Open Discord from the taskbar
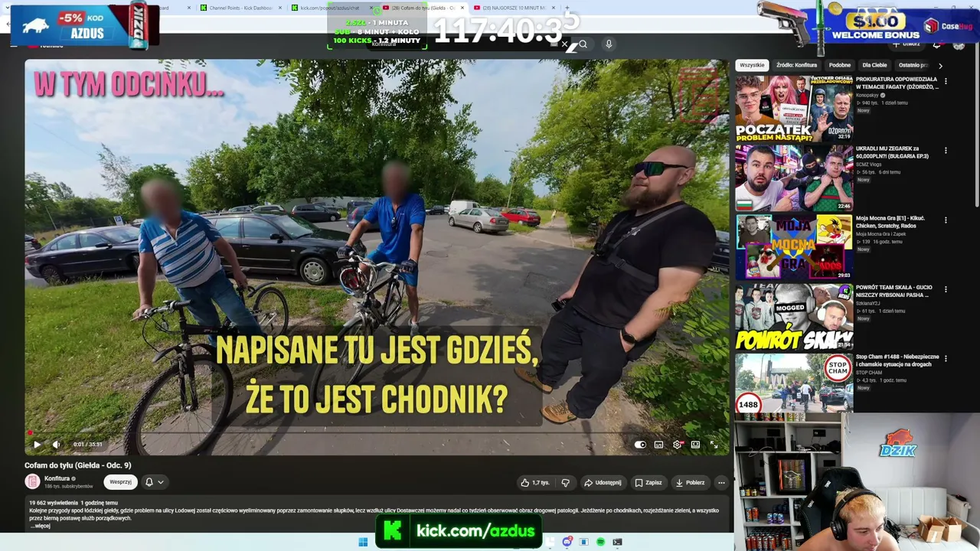Viewport: 980px width, 551px height. point(567,542)
